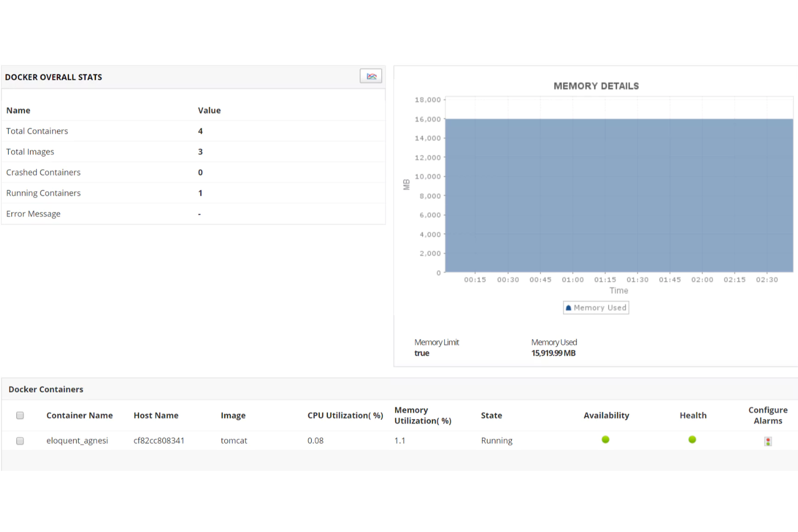Image resolution: width=798 pixels, height=532 pixels.
Task: Click the State column header
Action: point(491,415)
